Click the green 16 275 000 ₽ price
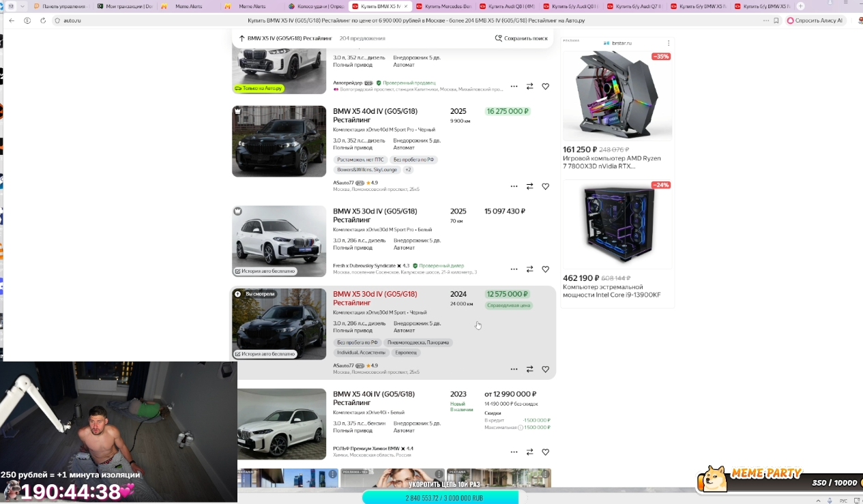The height and width of the screenshot is (504, 863). pyautogui.click(x=507, y=111)
